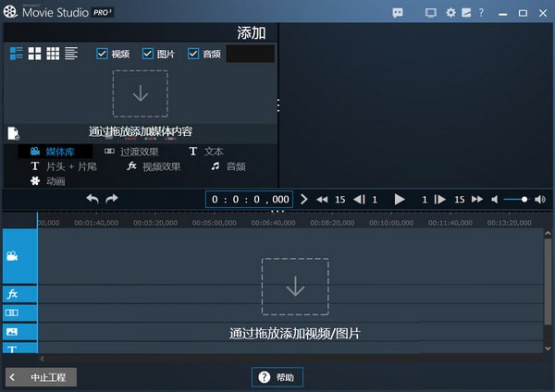Toggle the 音频 filter checkbox
This screenshot has height=392, width=555.
[193, 54]
